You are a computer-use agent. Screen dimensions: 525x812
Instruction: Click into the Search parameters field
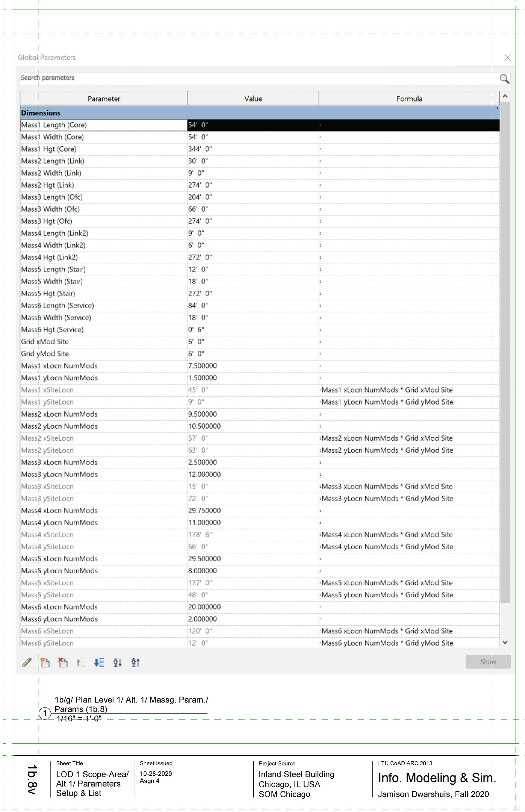[x=239, y=78]
